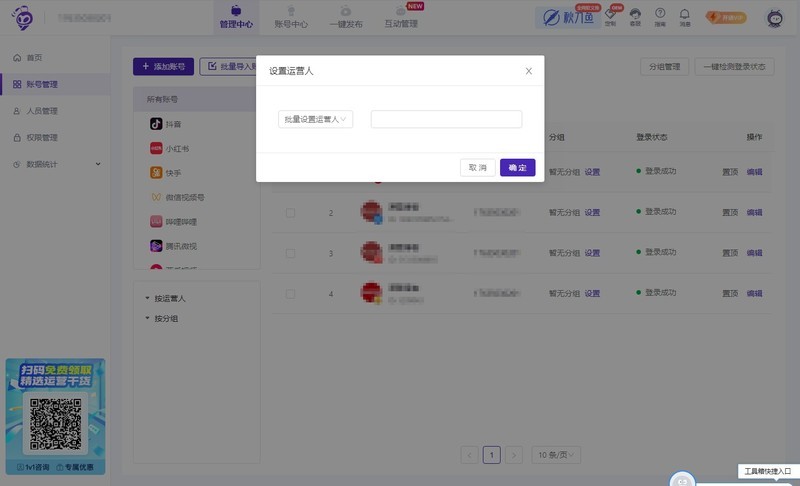Click the floating assistant robot icon
This screenshot has height=486, width=800.
[682, 480]
